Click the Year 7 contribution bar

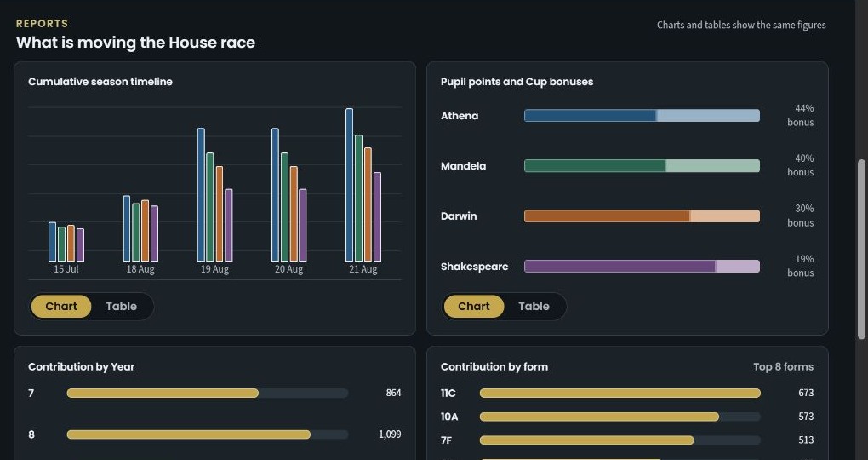tap(208, 393)
